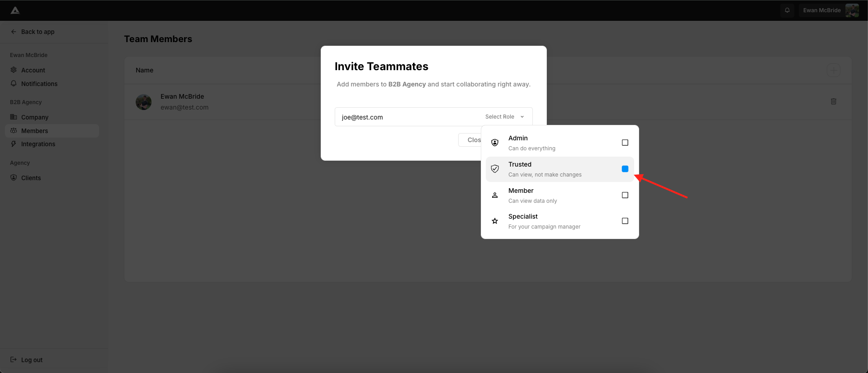Click the email input field with joe@test.com

pyautogui.click(x=407, y=117)
